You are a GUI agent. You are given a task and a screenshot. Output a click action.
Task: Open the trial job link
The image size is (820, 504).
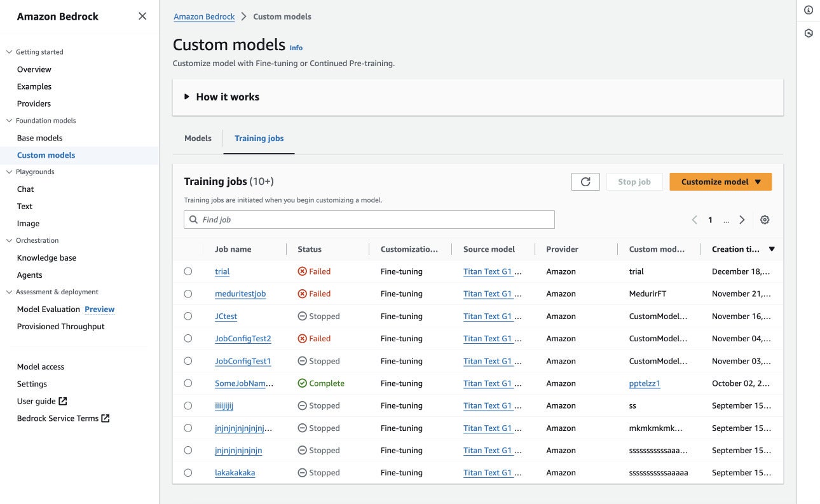coord(222,271)
